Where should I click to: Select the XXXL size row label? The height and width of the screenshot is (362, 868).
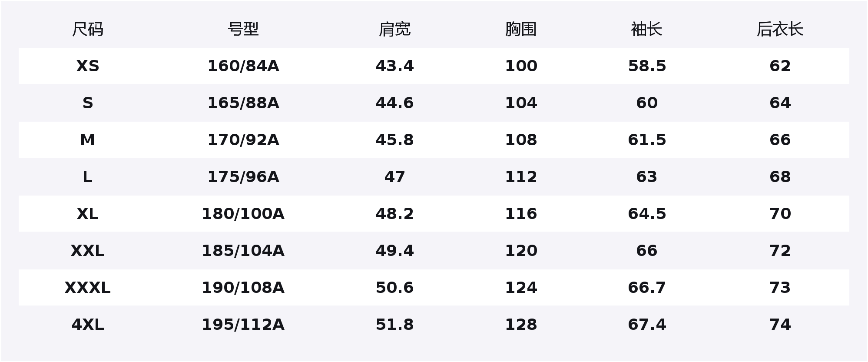tap(87, 288)
